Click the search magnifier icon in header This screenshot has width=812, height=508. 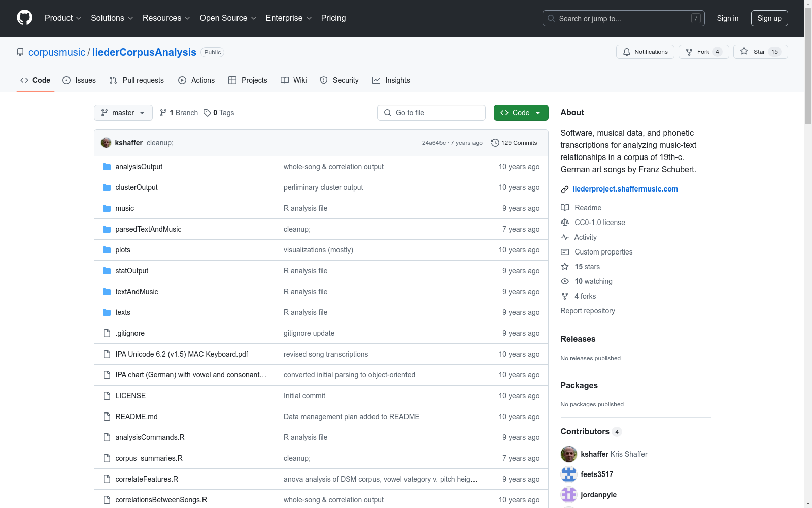(551, 18)
